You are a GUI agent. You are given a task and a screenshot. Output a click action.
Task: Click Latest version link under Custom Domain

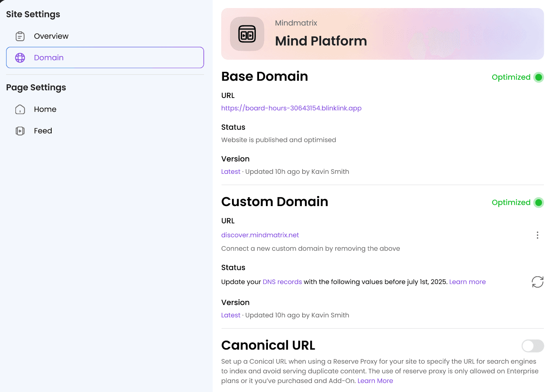tap(230, 315)
